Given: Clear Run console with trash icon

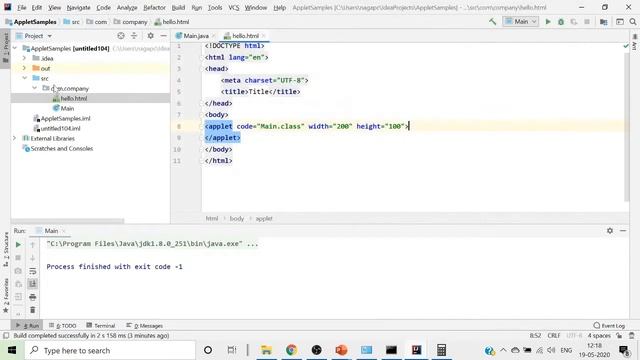Looking at the screenshot, I should (33, 310).
